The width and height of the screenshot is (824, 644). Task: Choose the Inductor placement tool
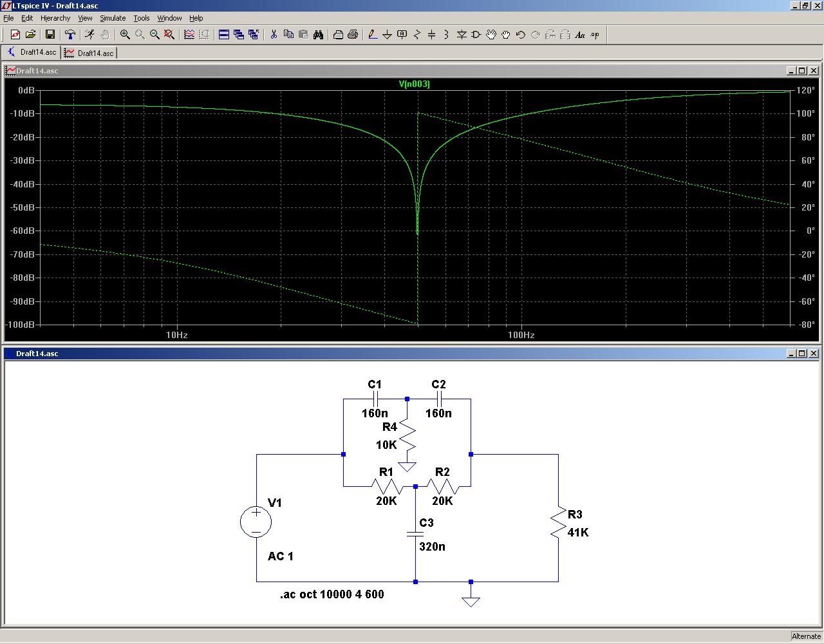pyautogui.click(x=446, y=35)
